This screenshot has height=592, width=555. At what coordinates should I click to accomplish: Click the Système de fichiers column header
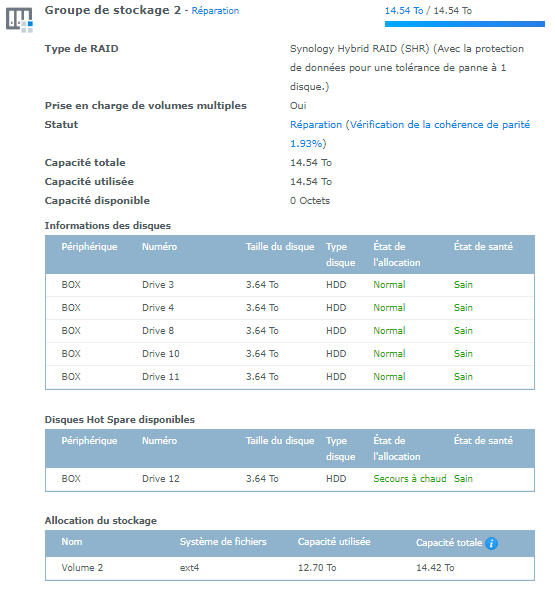[x=223, y=542]
